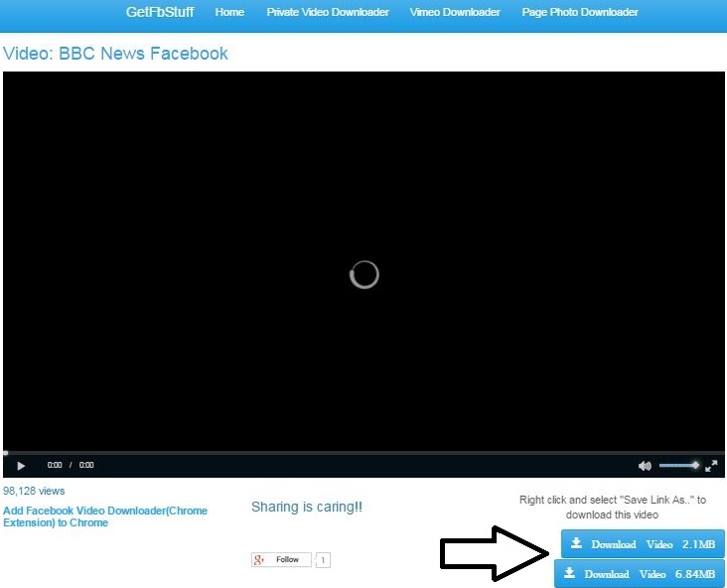Click the download icon on the 6.84MB button
The image size is (727, 588).
click(x=569, y=574)
